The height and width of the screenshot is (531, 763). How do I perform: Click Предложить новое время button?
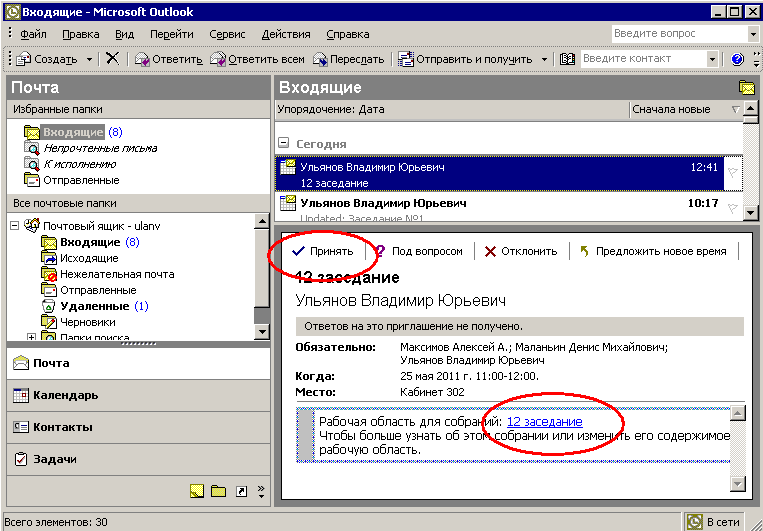(654, 251)
